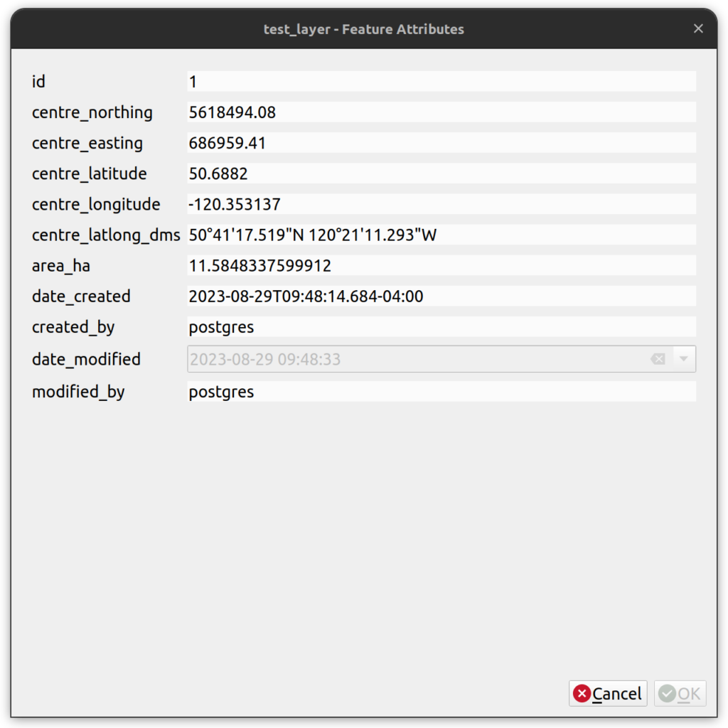The height and width of the screenshot is (728, 728).
Task: Click the created_by value field
Action: (441, 327)
